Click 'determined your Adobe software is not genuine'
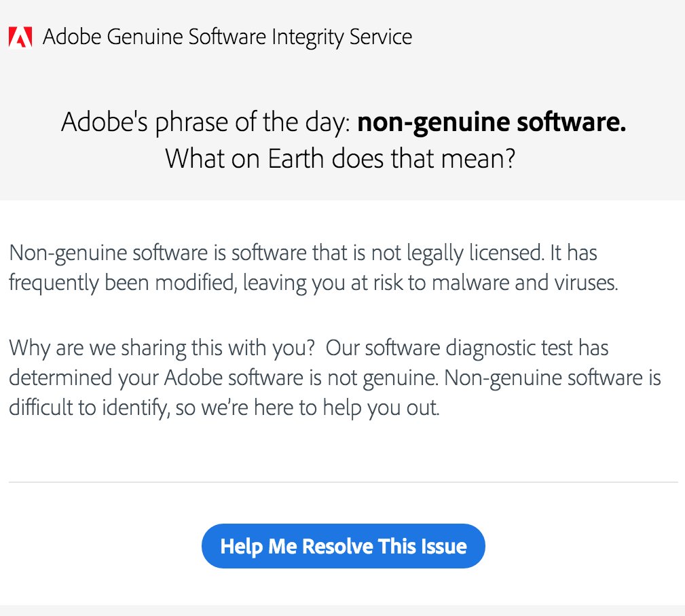The height and width of the screenshot is (616, 685). coord(223,378)
